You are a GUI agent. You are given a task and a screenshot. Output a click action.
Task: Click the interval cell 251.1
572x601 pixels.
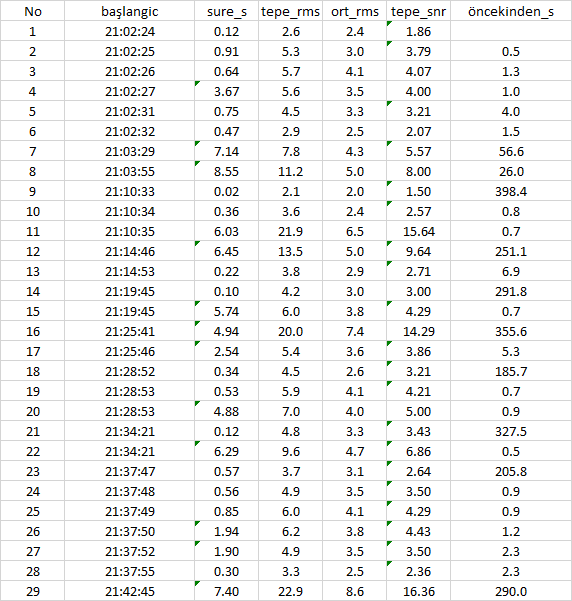[511, 251]
